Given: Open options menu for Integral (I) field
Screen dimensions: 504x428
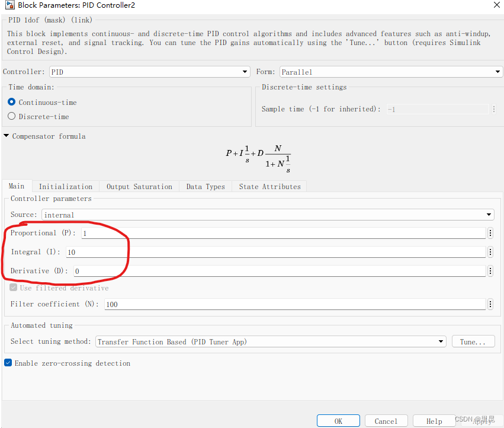Looking at the screenshot, I should (490, 252).
